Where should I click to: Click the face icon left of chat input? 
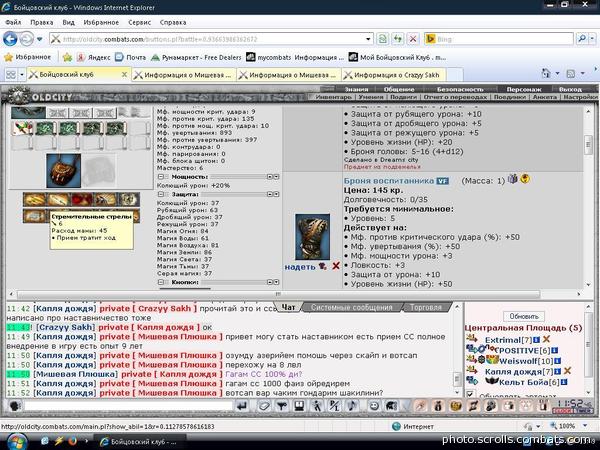[15, 406]
